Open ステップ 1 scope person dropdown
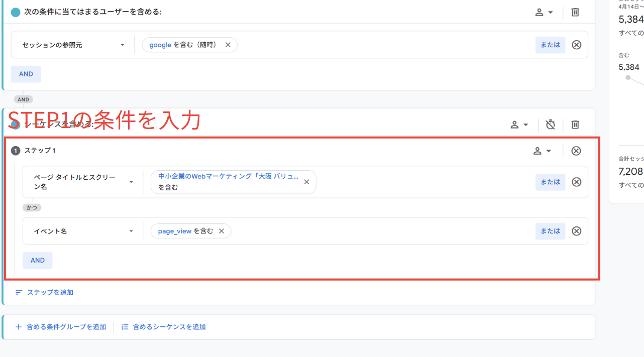 (542, 151)
